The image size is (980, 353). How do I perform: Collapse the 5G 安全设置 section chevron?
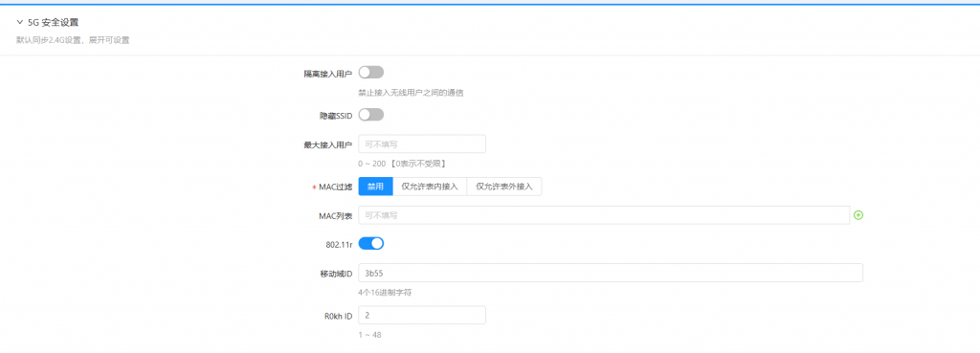coord(19,22)
